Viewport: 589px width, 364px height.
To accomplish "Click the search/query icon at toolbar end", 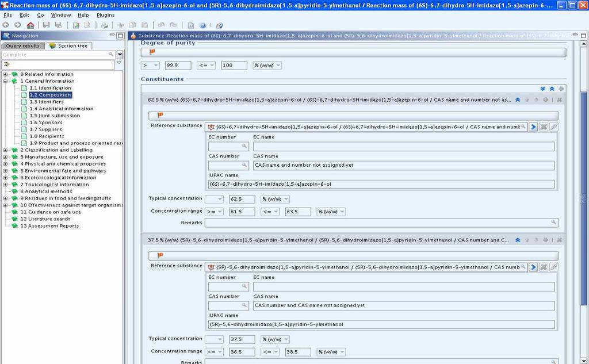I will [219, 25].
